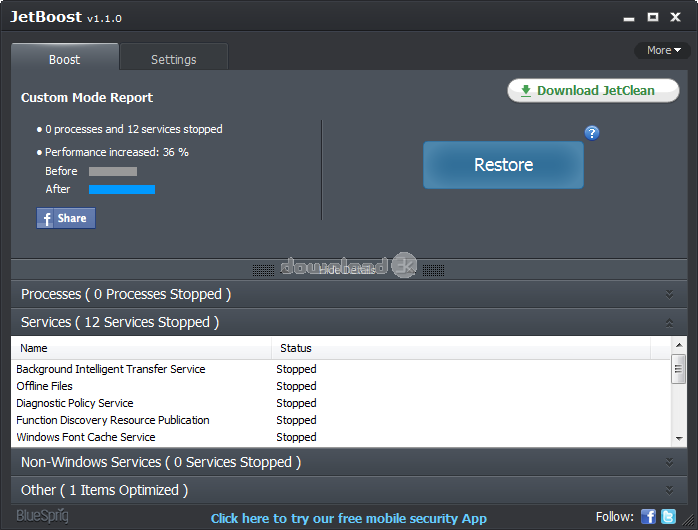Minimize the JetBoost window
The image size is (698, 530).
pos(629,18)
